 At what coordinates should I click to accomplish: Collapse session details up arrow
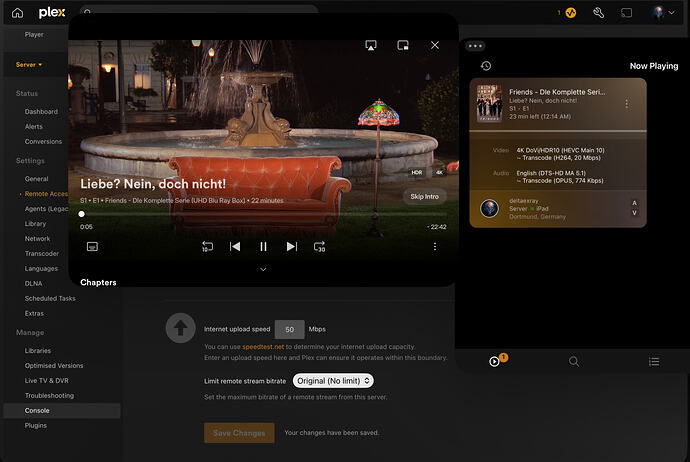coord(634,203)
